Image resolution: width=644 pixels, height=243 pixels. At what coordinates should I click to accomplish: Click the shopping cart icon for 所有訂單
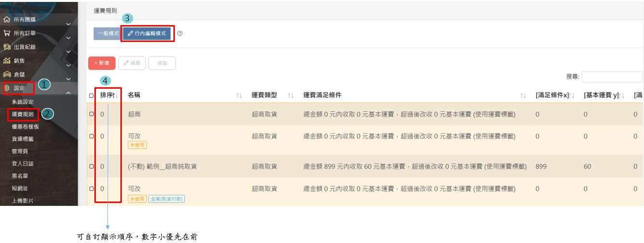7,33
